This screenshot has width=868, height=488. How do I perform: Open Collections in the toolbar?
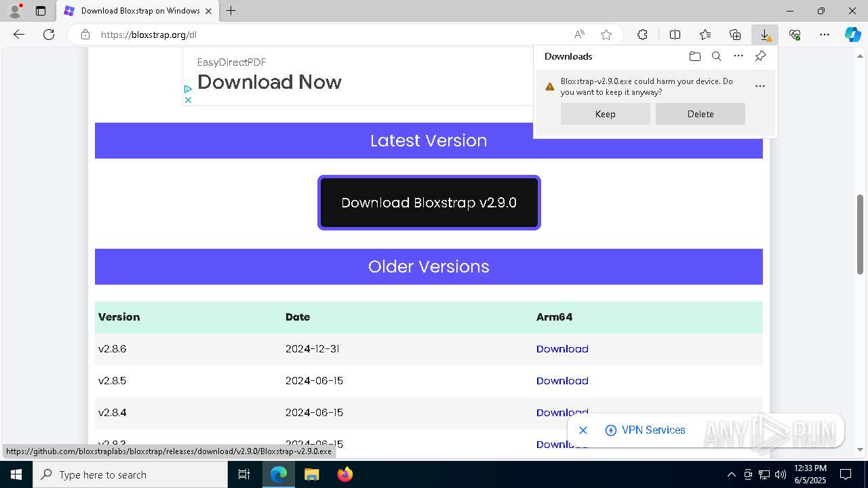point(735,35)
